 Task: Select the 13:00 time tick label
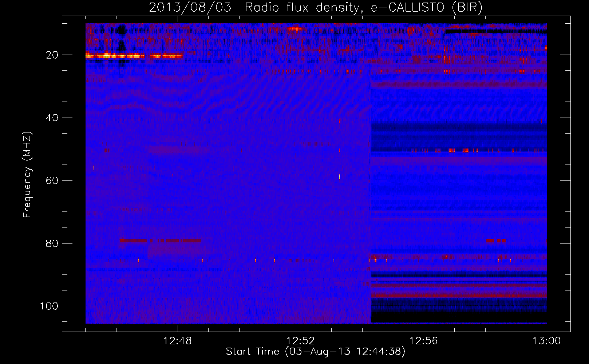(x=547, y=341)
